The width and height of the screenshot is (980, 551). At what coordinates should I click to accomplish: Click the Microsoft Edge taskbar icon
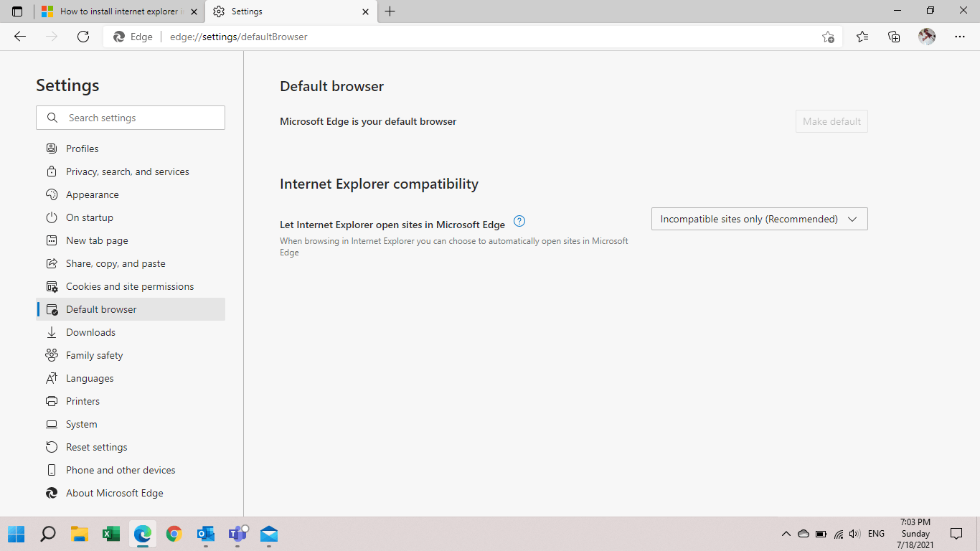click(x=142, y=534)
